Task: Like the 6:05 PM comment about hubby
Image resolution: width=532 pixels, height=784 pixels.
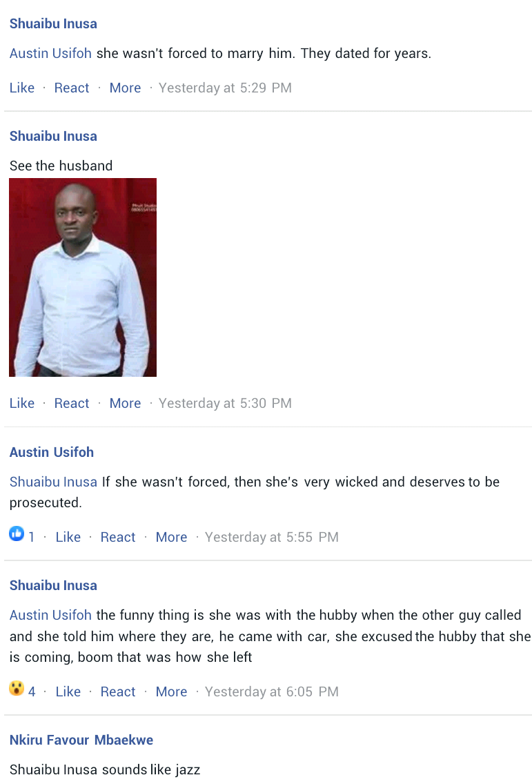Action: 68,692
